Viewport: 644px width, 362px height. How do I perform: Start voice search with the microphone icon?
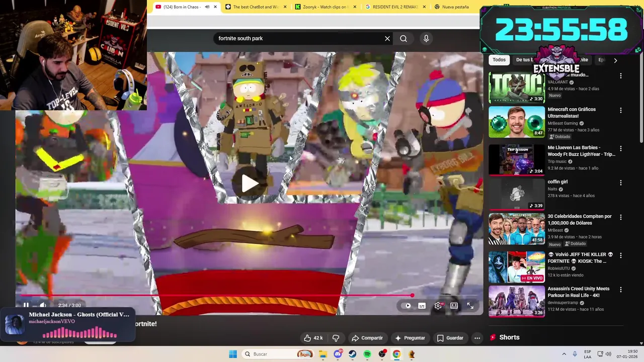(x=426, y=38)
